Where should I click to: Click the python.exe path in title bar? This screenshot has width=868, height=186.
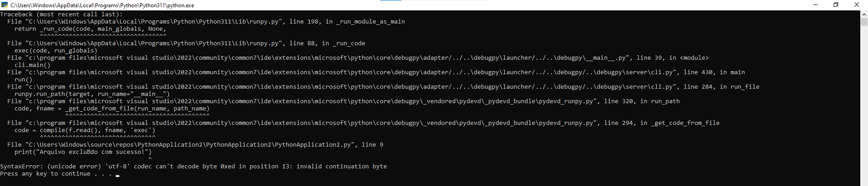click(102, 5)
